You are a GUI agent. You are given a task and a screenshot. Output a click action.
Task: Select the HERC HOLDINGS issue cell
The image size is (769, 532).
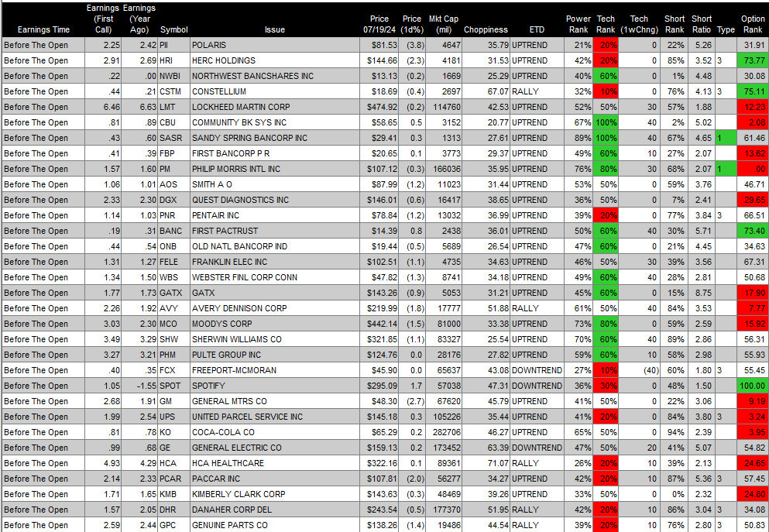[x=275, y=61]
